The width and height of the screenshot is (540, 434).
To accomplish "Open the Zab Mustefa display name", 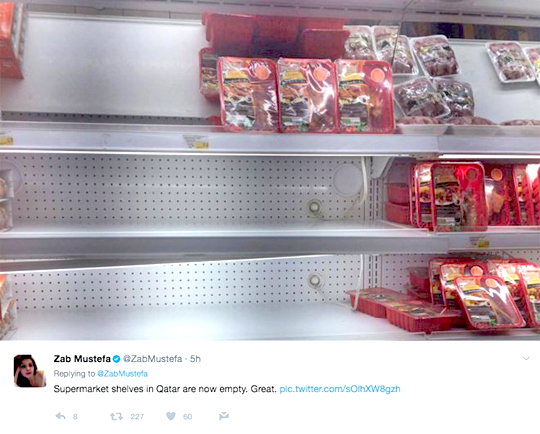I will [x=82, y=359].
